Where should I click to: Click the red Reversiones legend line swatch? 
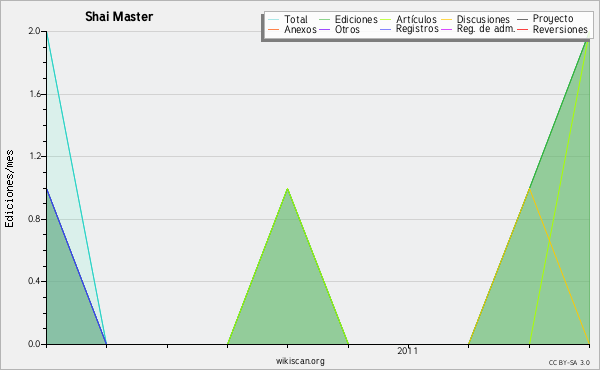point(522,29)
